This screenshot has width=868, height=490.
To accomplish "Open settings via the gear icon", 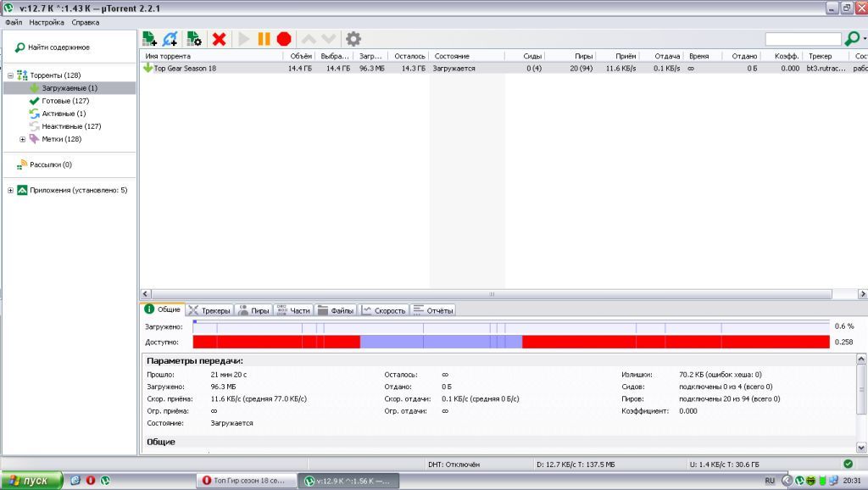I will (353, 39).
